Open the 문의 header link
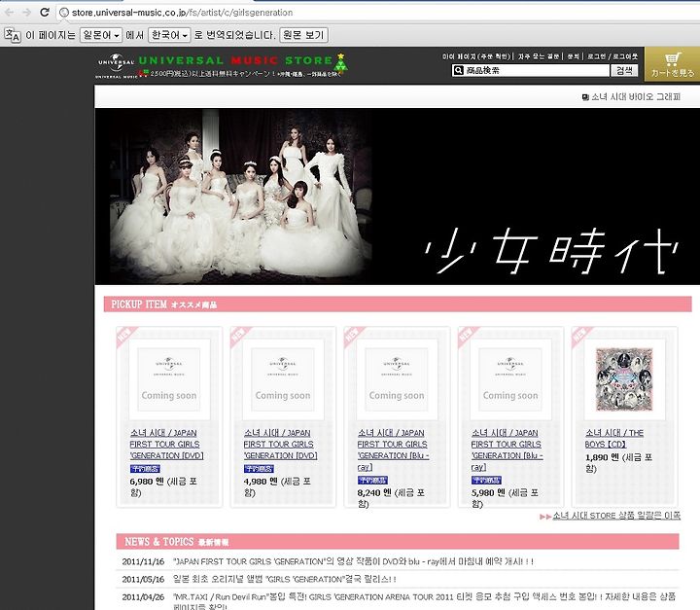This screenshot has width=700, height=610. pyautogui.click(x=574, y=56)
